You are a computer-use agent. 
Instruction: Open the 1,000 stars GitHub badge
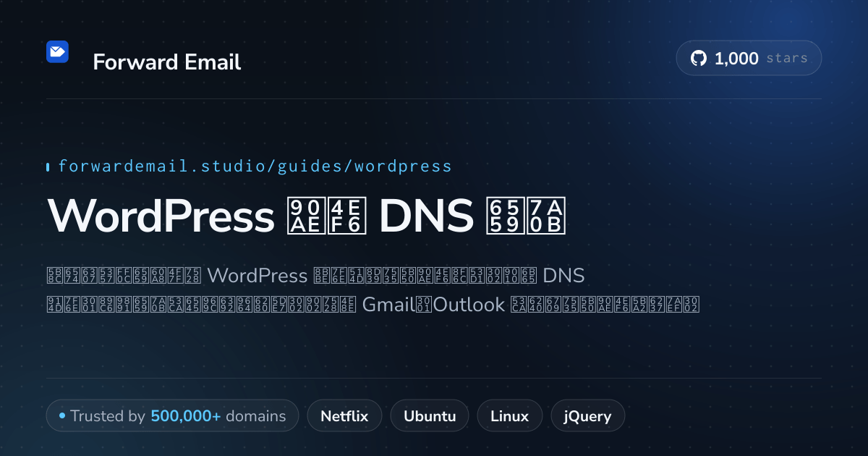click(x=749, y=59)
